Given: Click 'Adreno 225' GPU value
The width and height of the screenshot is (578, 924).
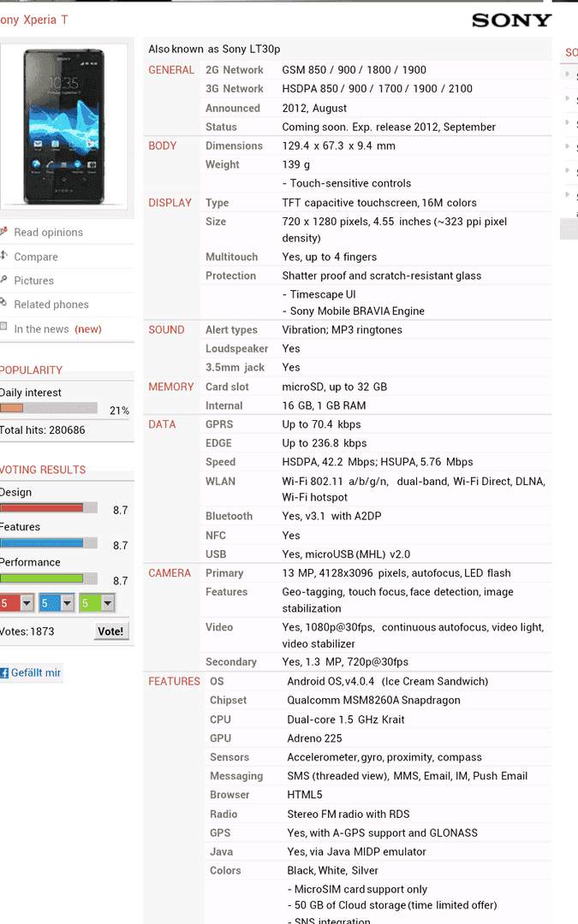Looking at the screenshot, I should (314, 738).
